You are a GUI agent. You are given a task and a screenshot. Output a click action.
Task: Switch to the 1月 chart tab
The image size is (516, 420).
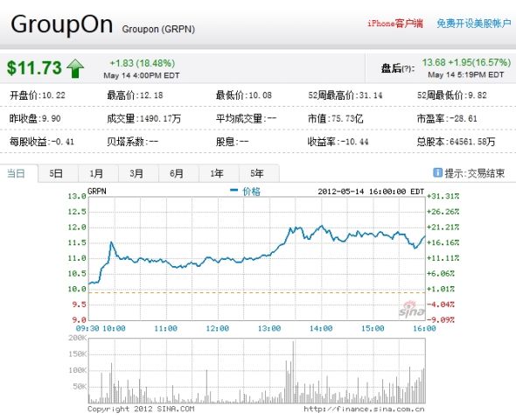tap(96, 173)
